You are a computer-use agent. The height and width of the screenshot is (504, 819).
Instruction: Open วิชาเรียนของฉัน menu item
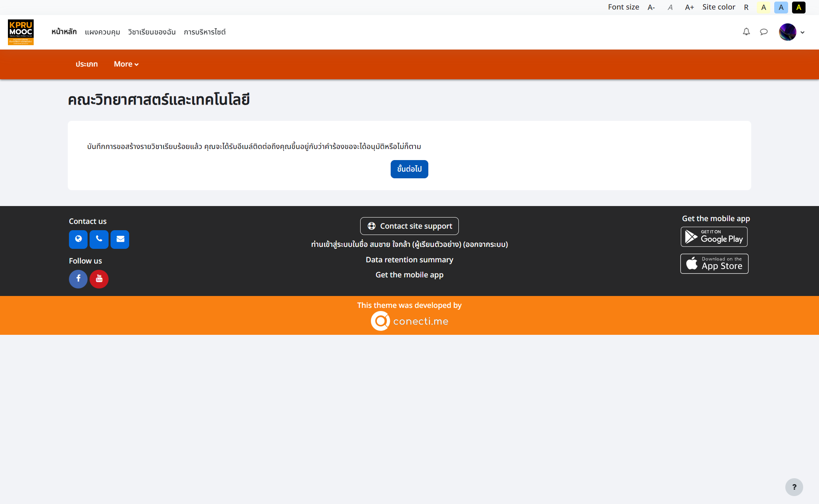152,32
